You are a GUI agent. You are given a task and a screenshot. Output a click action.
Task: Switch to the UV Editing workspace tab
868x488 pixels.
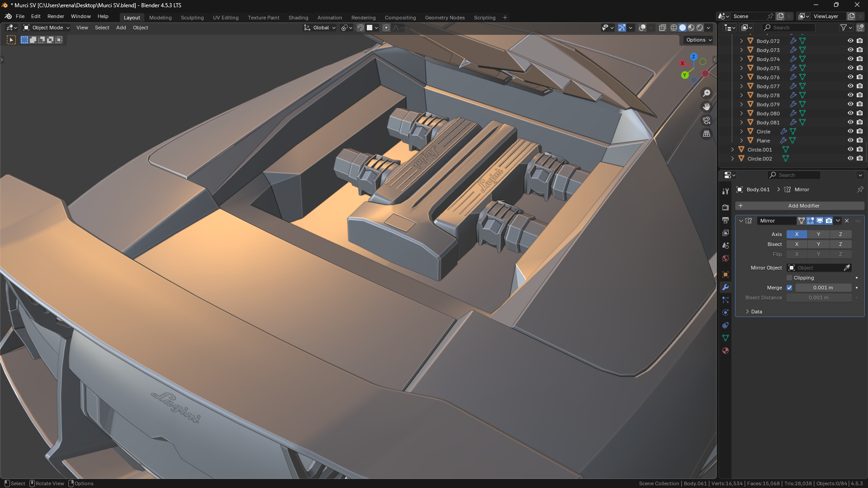[x=226, y=18]
